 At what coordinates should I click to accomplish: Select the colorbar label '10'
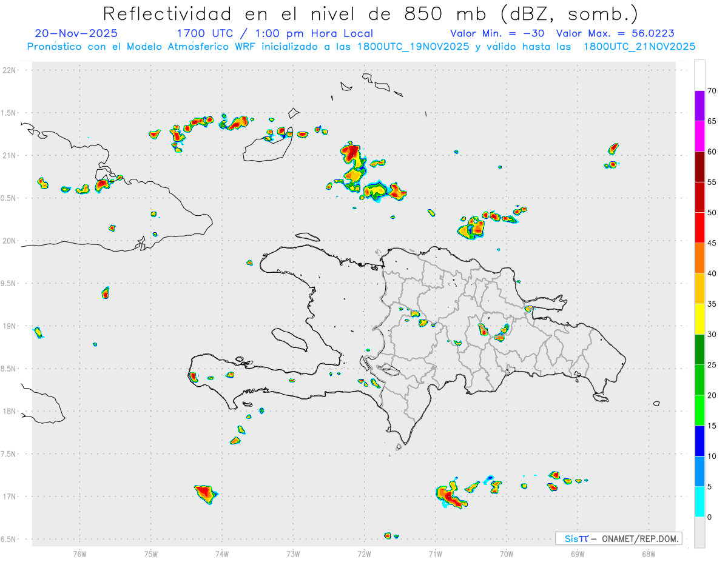712,456
